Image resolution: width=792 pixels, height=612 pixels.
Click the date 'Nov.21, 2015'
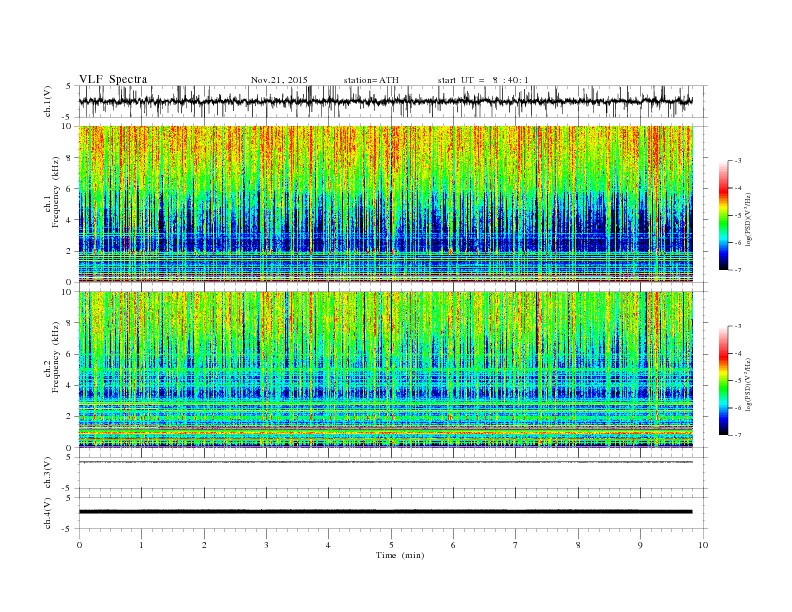pyautogui.click(x=279, y=80)
